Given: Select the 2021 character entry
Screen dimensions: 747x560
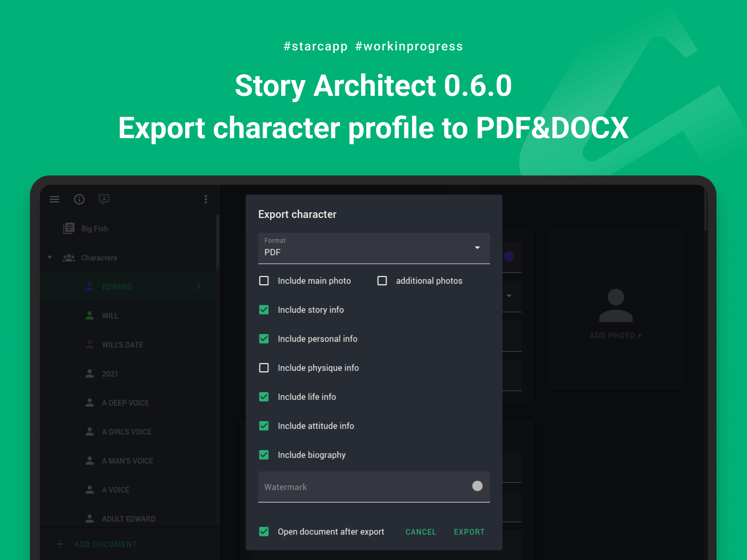Looking at the screenshot, I should click(x=128, y=374).
